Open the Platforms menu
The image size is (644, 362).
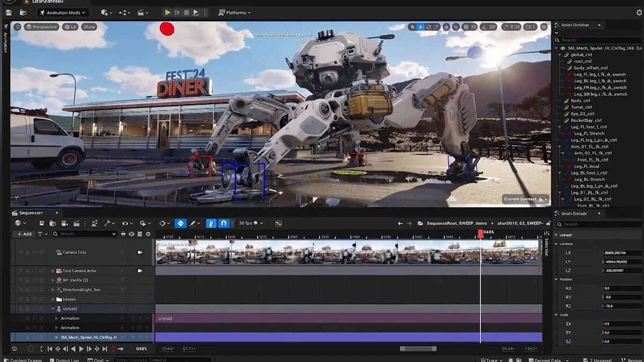[x=235, y=12]
